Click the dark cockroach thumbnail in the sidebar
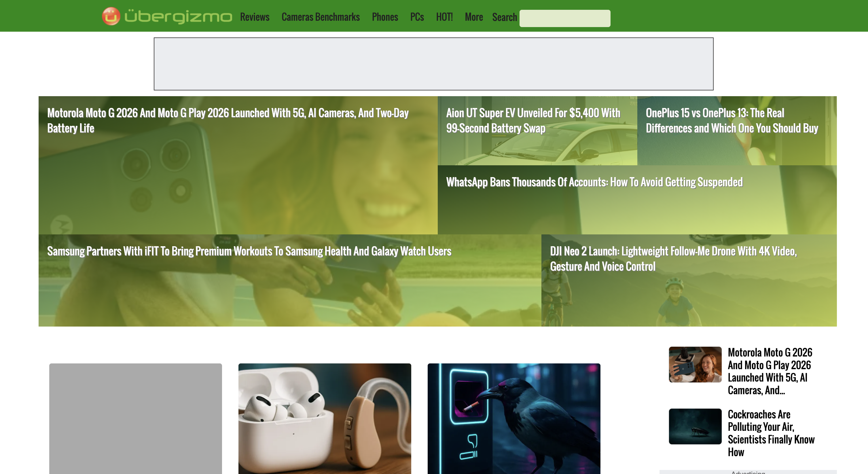The height and width of the screenshot is (474, 868). point(695,426)
